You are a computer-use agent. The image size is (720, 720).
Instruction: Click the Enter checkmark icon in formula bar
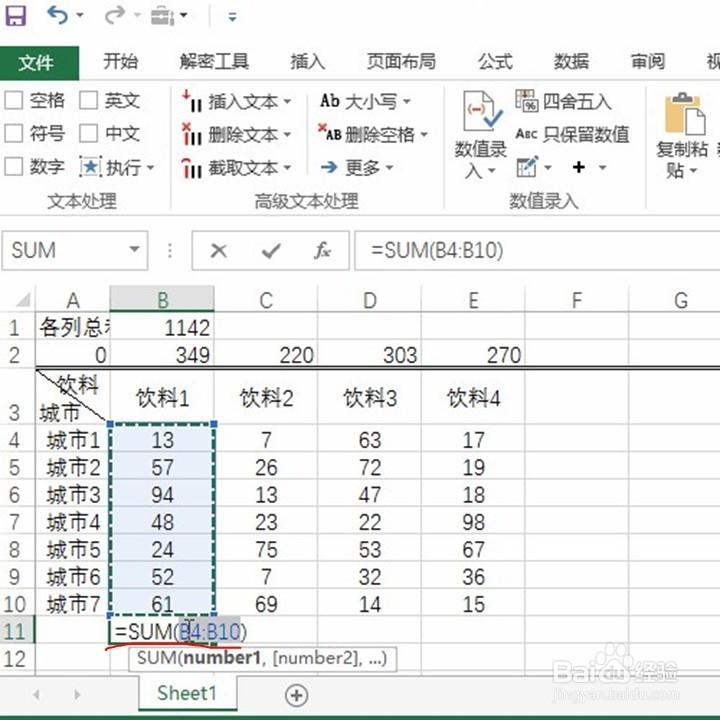[x=271, y=251]
